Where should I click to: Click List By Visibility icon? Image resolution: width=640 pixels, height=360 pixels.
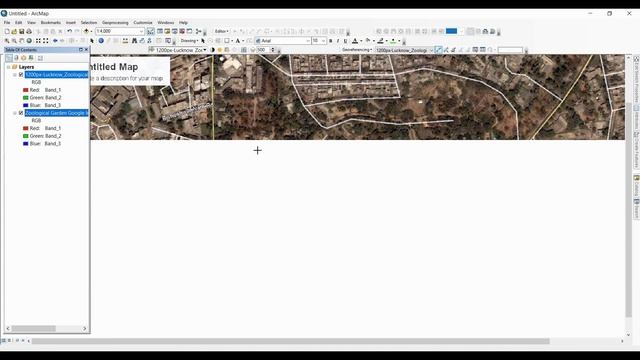click(x=24, y=58)
